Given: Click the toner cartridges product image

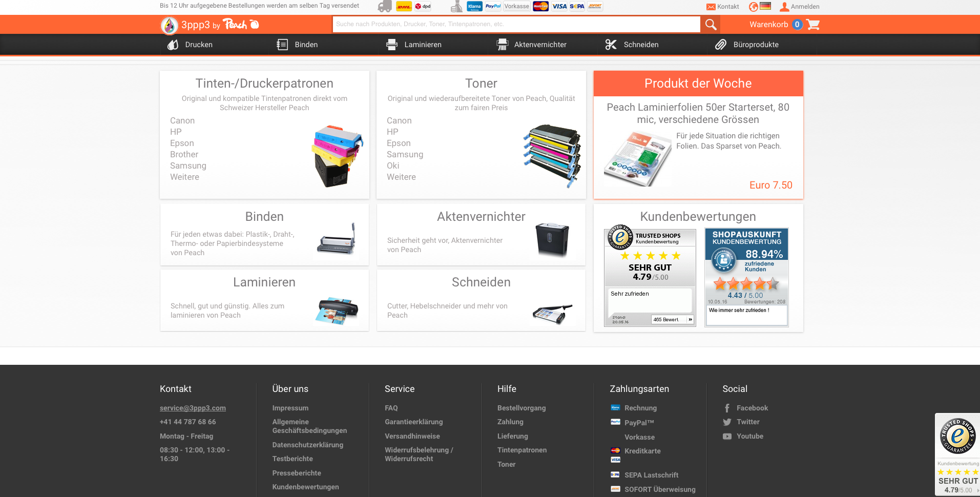Looking at the screenshot, I should tap(552, 156).
